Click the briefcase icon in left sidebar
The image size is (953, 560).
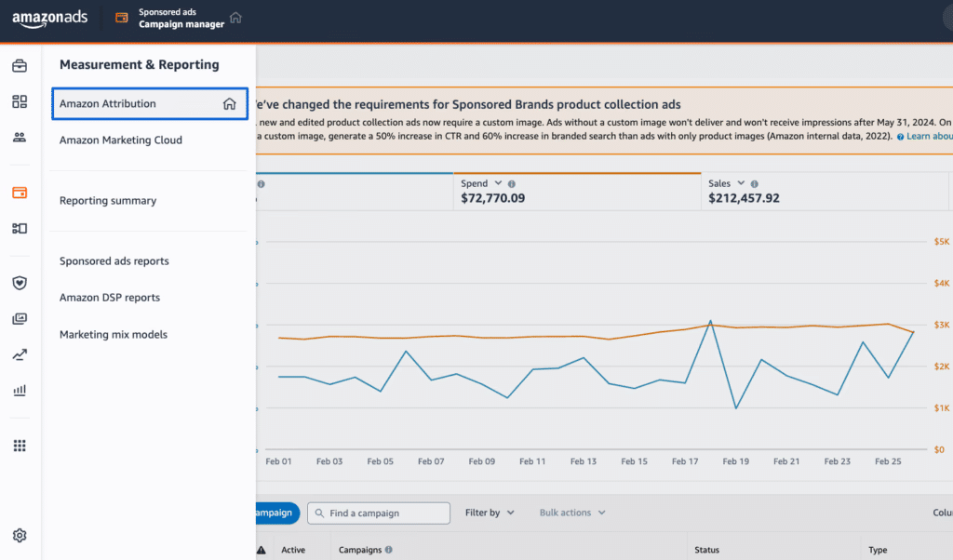tap(20, 66)
